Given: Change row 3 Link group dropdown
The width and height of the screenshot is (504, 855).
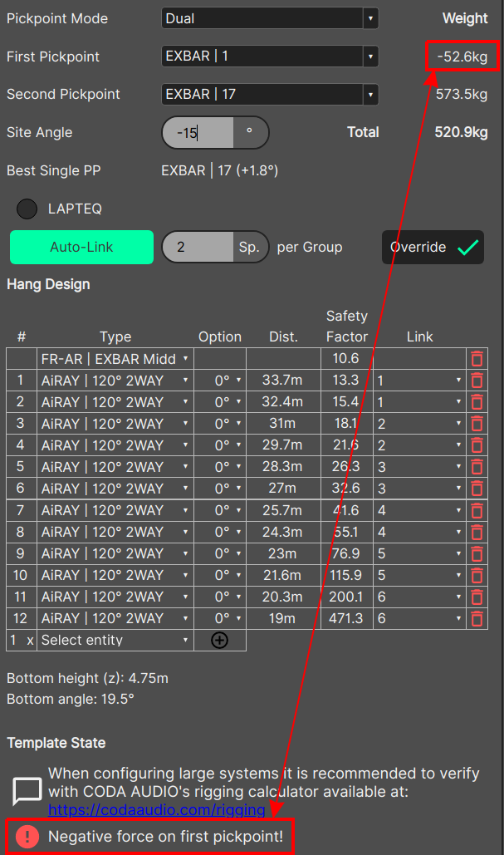Looking at the screenshot, I should (x=418, y=424).
